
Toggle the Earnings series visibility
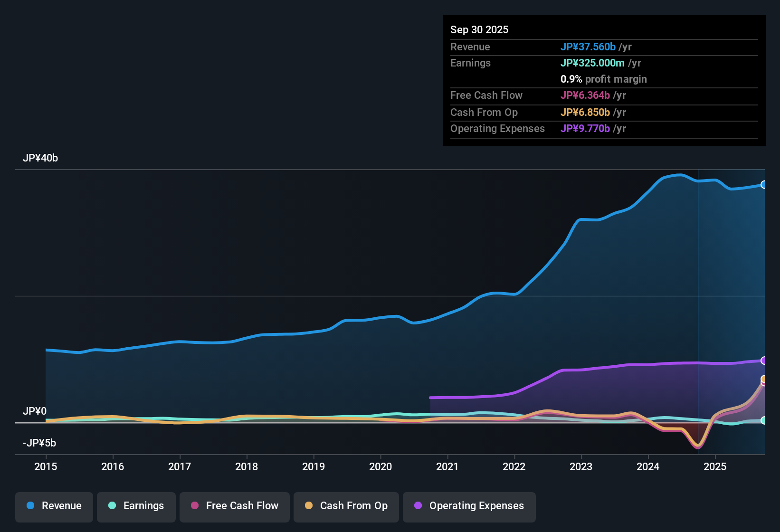[136, 506]
